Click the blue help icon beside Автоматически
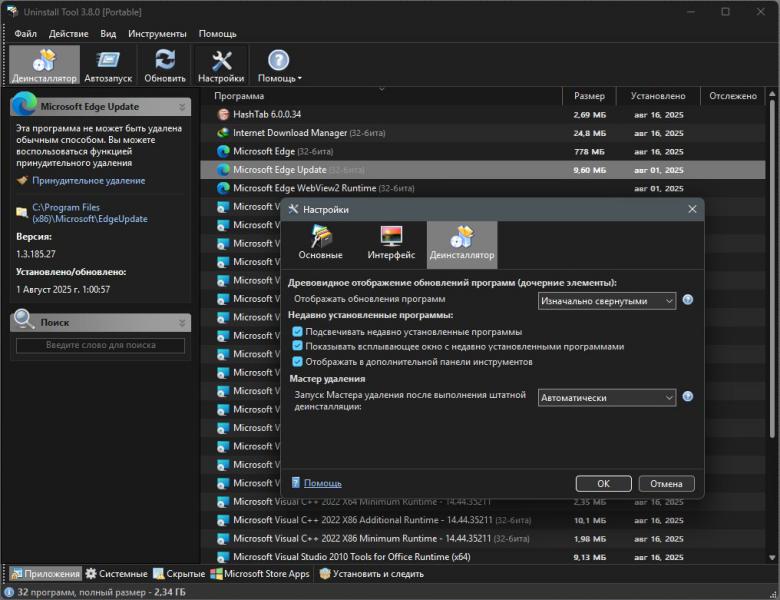Image resolution: width=780 pixels, height=600 pixels. pyautogui.click(x=688, y=397)
